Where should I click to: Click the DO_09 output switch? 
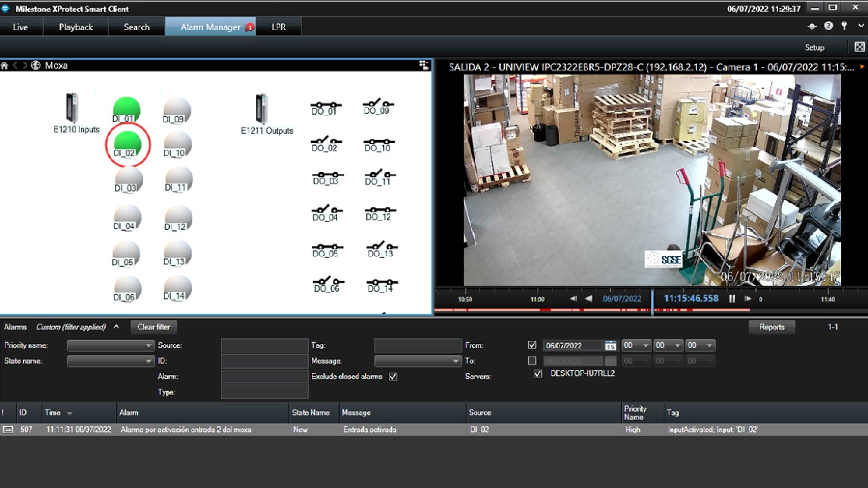coord(378,107)
